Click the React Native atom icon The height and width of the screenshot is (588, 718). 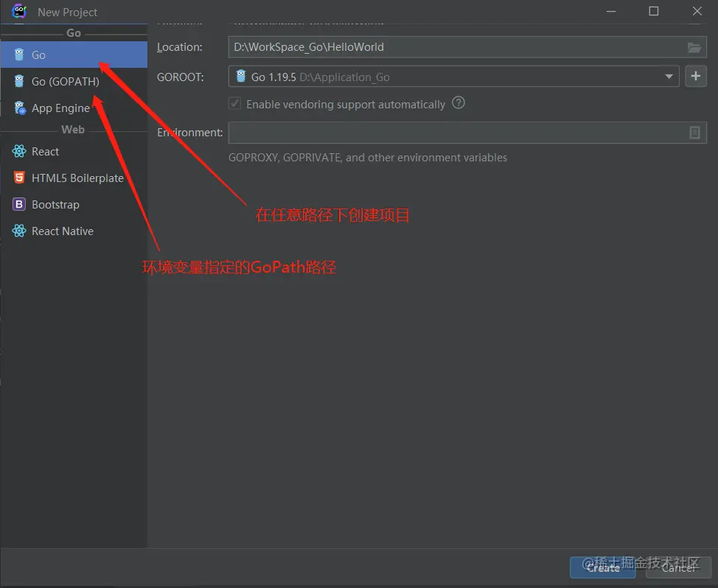[18, 231]
